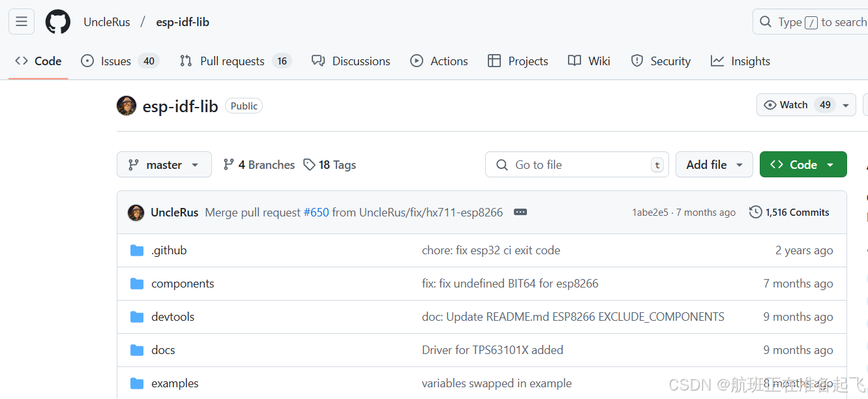Viewport: 868px width, 399px height.
Task: Open commit 'Driver for TPS63101X added'
Action: click(492, 350)
